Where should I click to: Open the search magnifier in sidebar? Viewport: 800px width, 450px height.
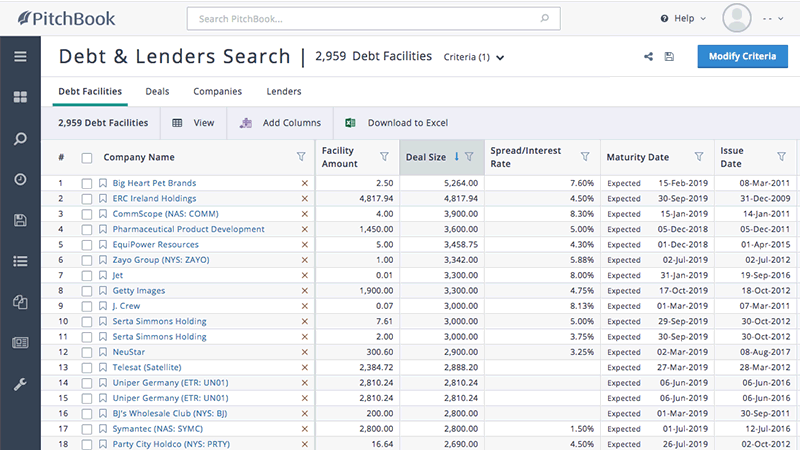[x=20, y=138]
